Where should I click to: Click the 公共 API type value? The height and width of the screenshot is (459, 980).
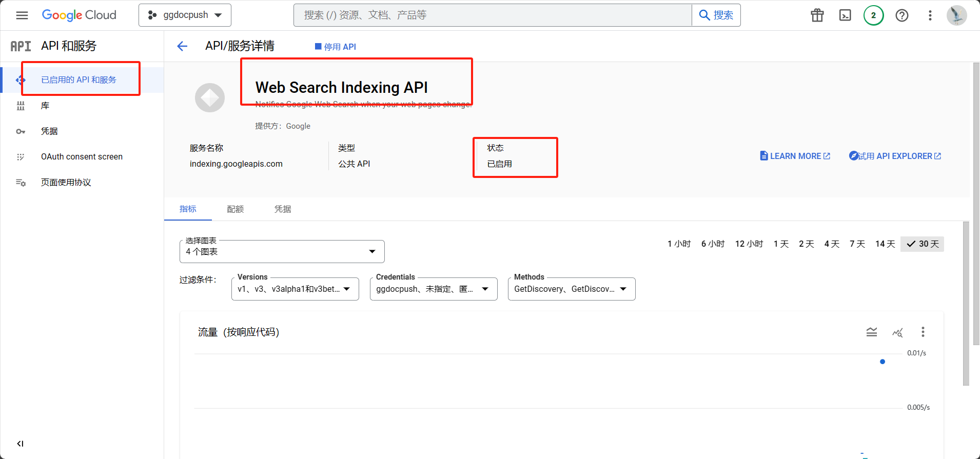354,164
